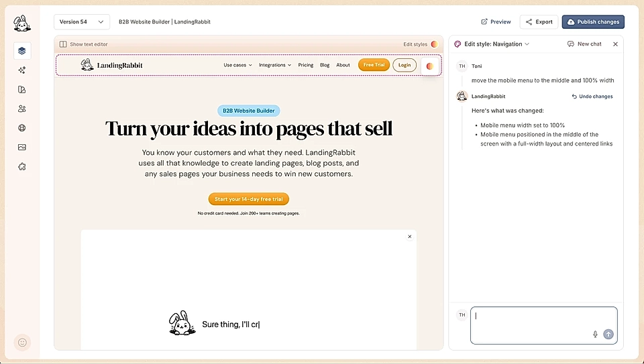Open the layers pages icon in sidebar
The width and height of the screenshot is (644, 364).
click(22, 51)
